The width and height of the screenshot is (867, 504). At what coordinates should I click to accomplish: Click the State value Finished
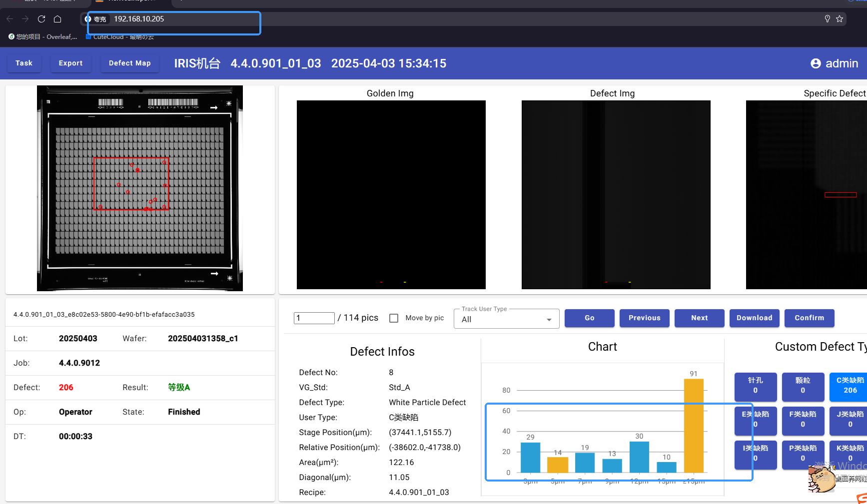[184, 412]
